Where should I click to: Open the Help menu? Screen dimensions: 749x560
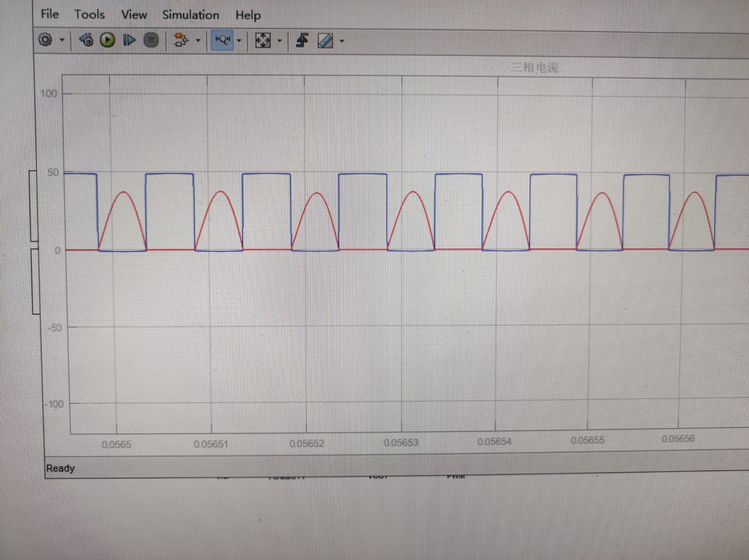coord(248,16)
